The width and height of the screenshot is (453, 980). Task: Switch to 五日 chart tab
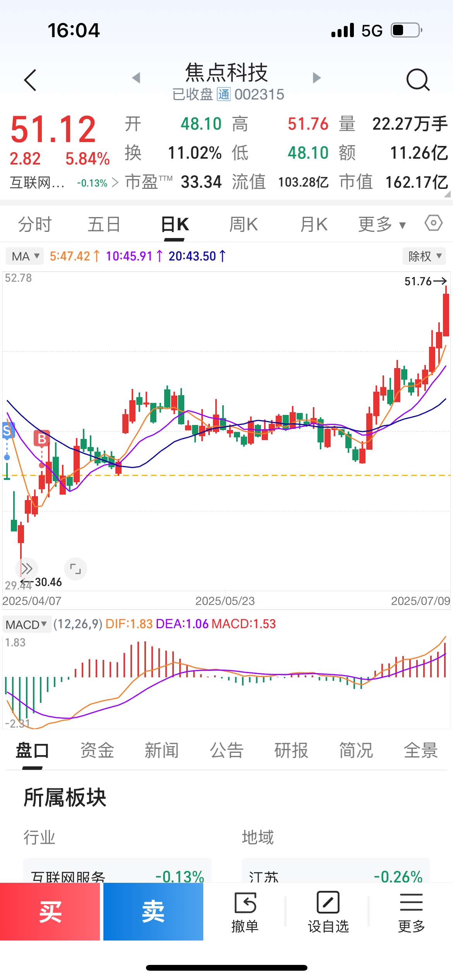pyautogui.click(x=104, y=224)
